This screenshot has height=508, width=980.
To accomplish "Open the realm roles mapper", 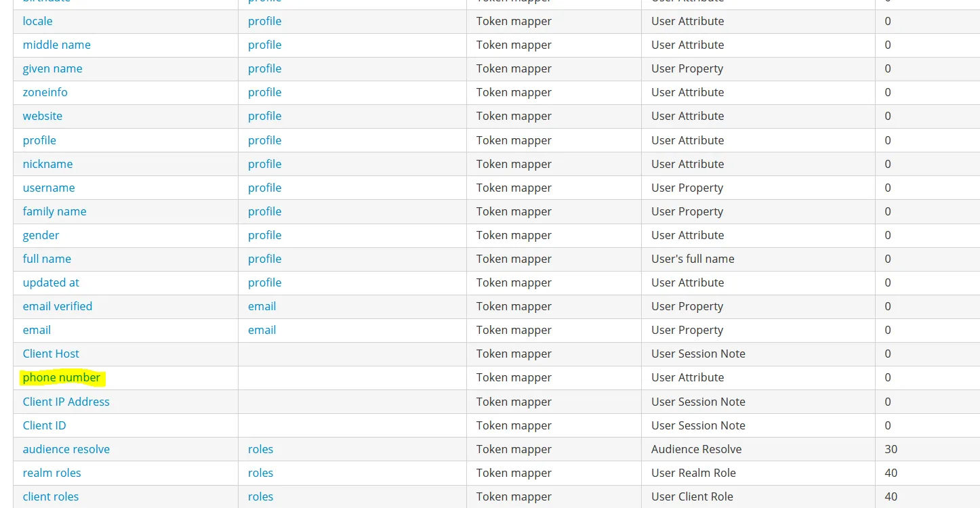I will point(52,473).
